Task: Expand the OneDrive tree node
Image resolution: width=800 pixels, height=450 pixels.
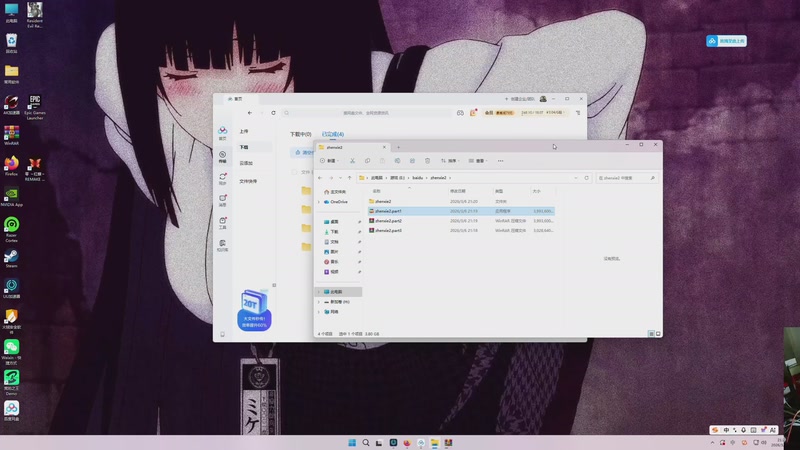Action: coord(319,202)
